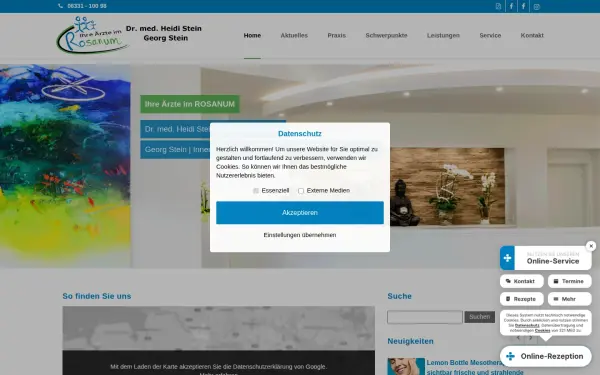This screenshot has width=600, height=375.
Task: Follow the Cookies link in widget notice
Action: [x=542, y=330]
